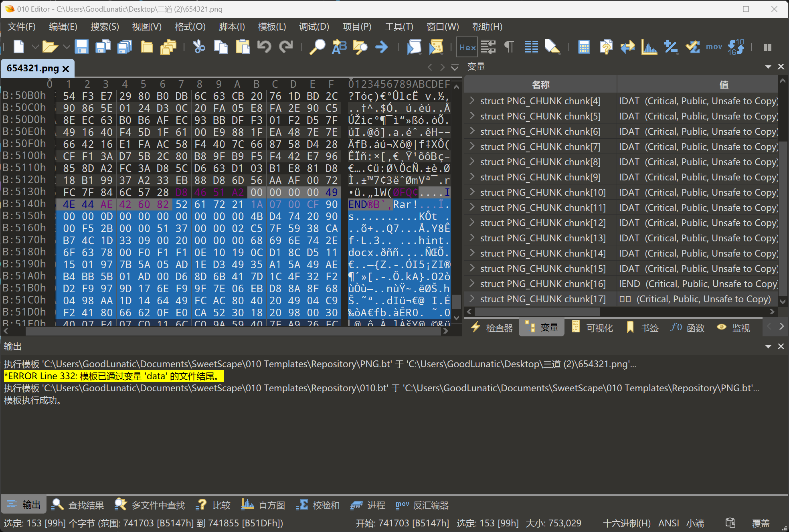
Task: Switch to the 校验和 bottom tab
Action: point(318,505)
